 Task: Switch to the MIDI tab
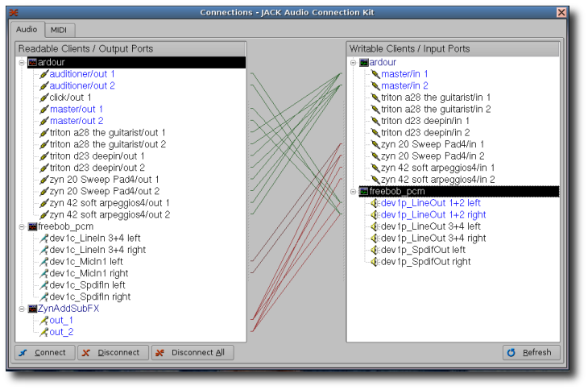coord(60,30)
